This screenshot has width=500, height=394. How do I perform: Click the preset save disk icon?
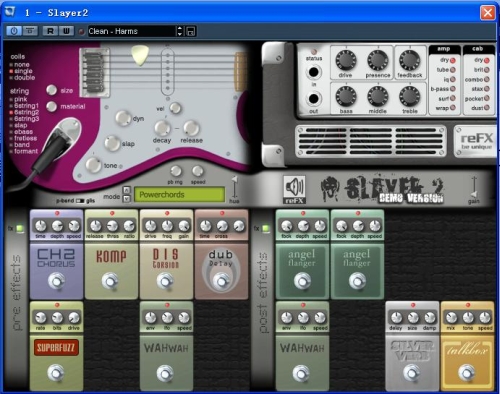(191, 31)
